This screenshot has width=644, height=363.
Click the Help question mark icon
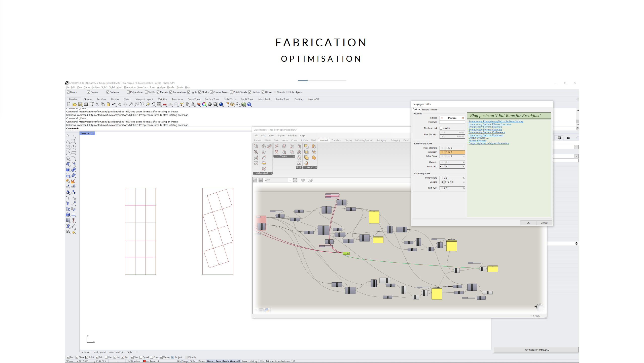coord(249,104)
